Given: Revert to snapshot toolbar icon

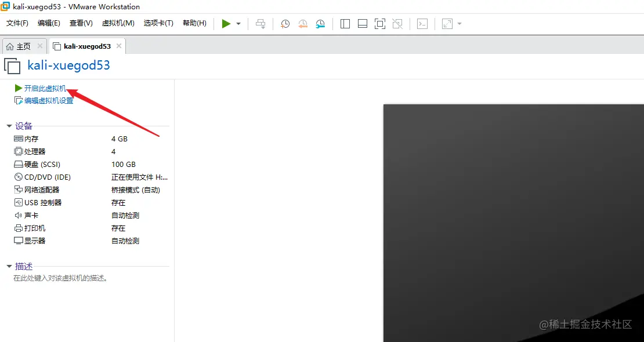Looking at the screenshot, I should (x=303, y=24).
